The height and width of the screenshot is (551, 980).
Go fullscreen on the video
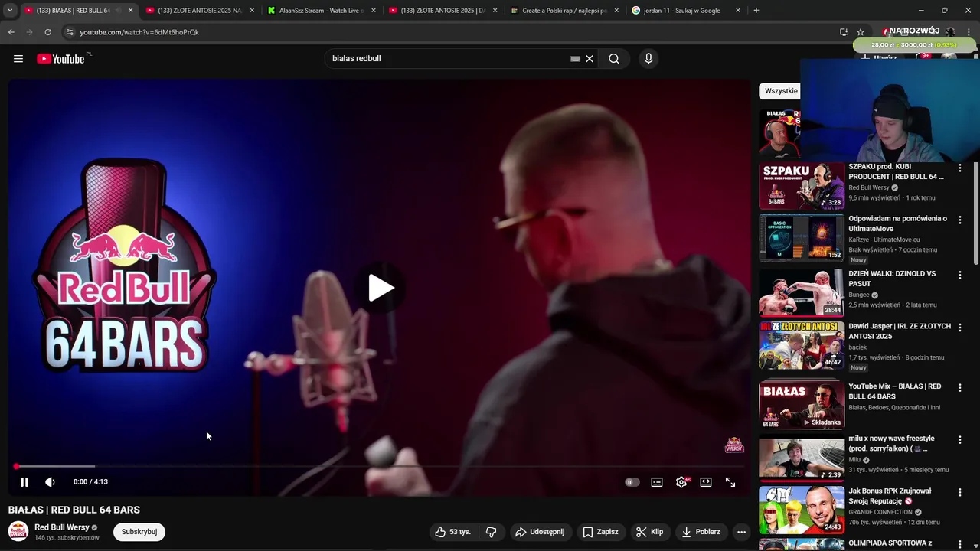pos(730,482)
